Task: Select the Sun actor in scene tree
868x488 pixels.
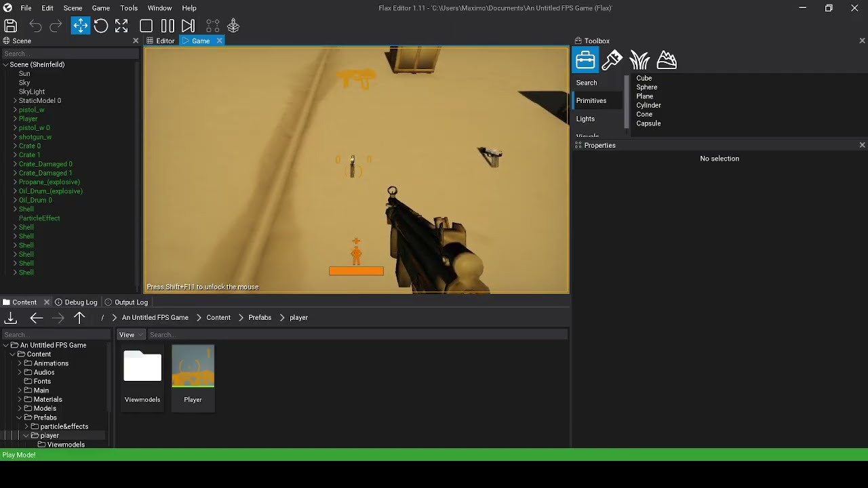Action: click(x=24, y=73)
